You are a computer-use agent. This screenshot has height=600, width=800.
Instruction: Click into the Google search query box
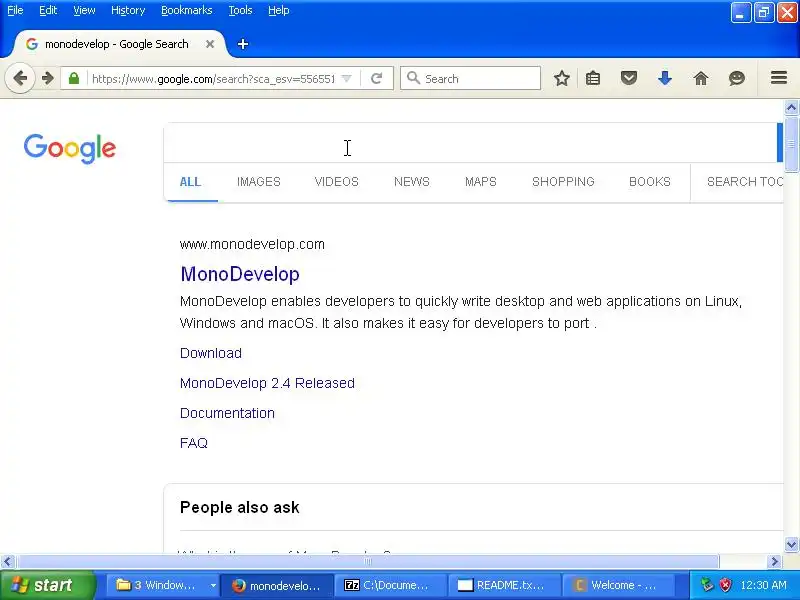click(x=470, y=143)
